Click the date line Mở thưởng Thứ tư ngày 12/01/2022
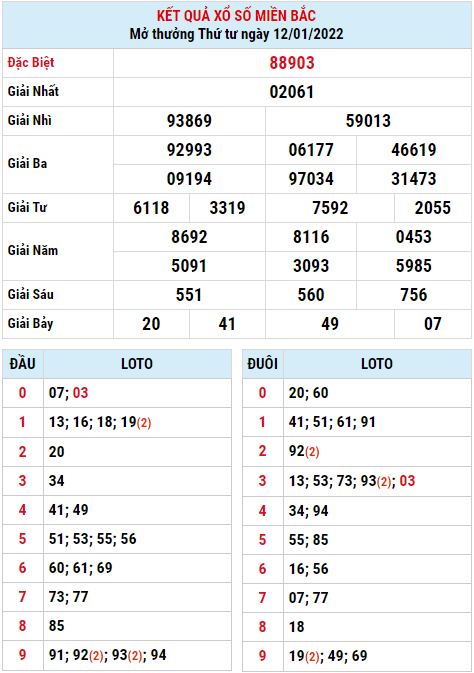Viewport: 474px width, 673px height. pos(236,34)
